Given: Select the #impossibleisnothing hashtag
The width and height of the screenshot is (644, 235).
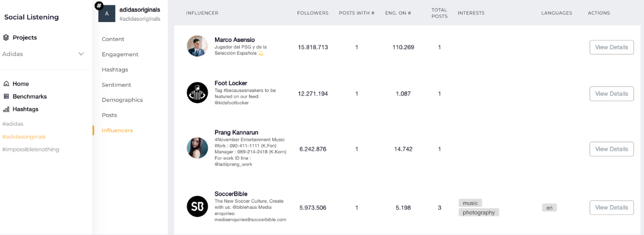Looking at the screenshot, I should coord(31,150).
